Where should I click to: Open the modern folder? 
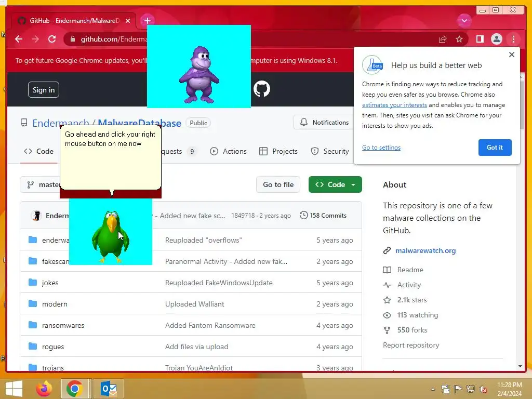55,304
